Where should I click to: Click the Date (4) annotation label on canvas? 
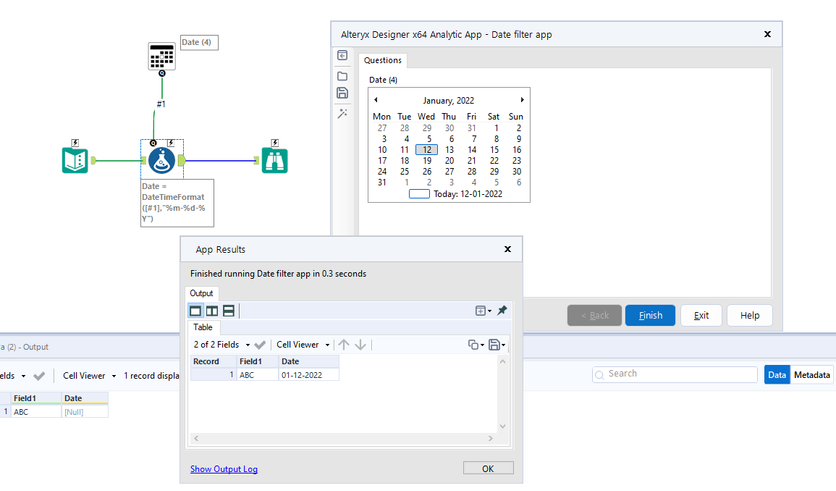[x=199, y=42]
